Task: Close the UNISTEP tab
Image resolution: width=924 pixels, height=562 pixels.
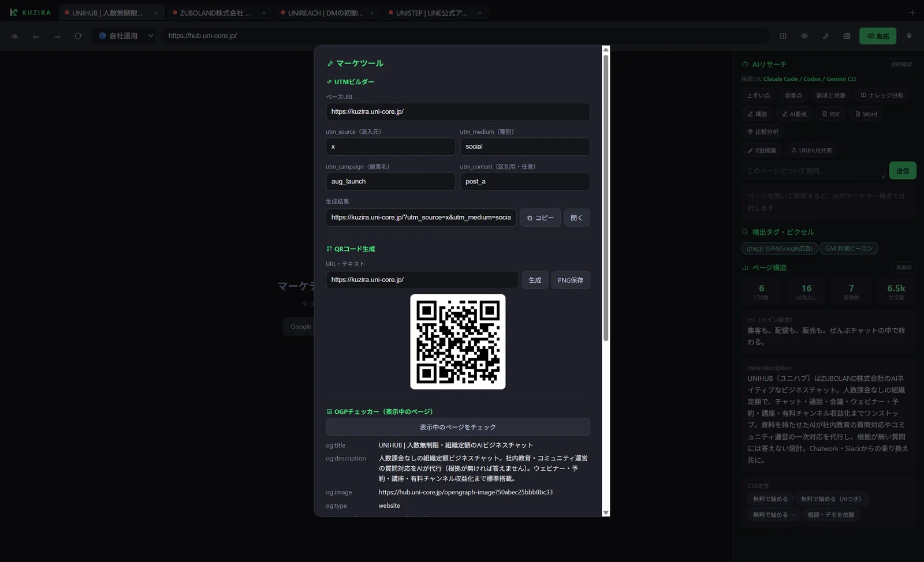Action: 480,13
